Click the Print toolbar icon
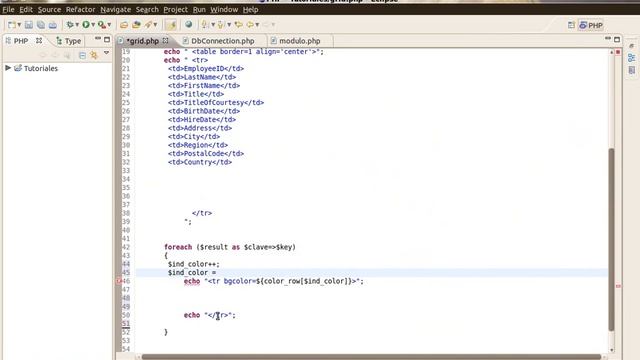Screen dimensions: 640x360 point(53,25)
